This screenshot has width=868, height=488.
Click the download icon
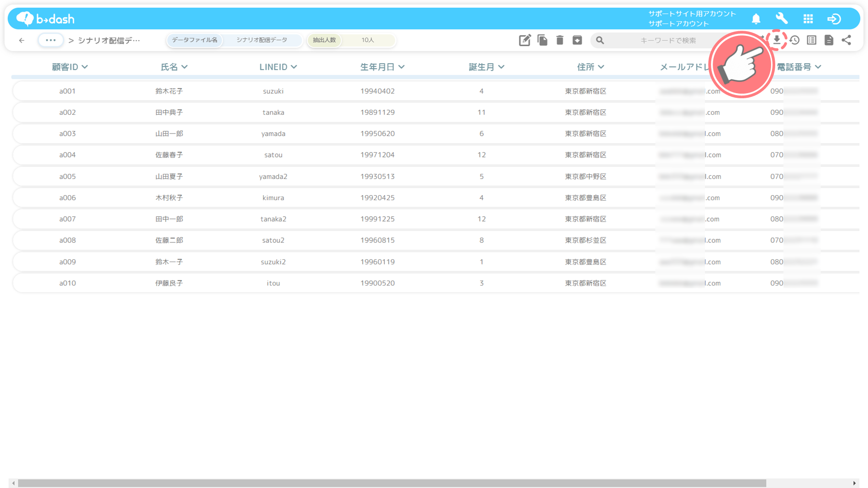777,40
